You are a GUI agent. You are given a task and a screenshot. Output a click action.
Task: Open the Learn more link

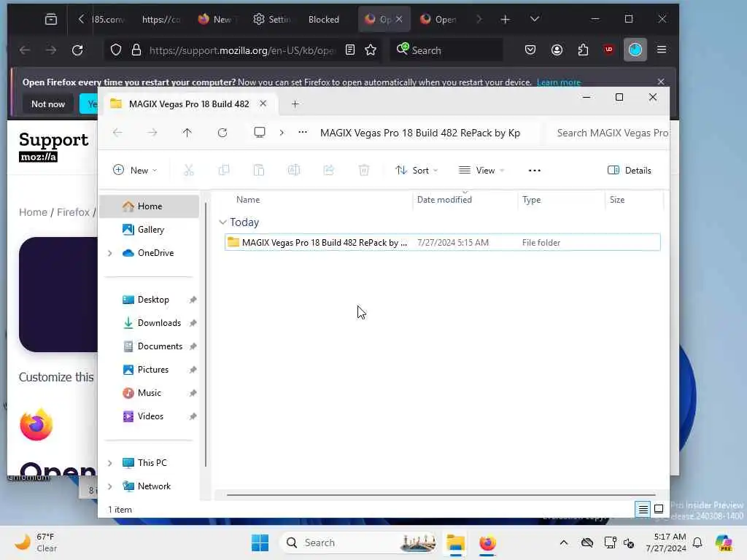click(558, 82)
